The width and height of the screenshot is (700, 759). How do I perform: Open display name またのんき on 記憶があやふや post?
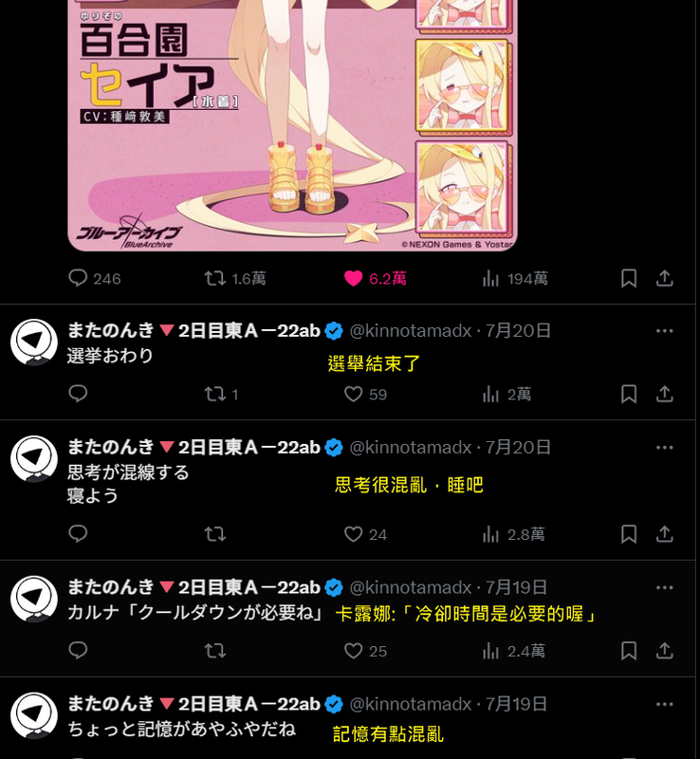(x=111, y=704)
